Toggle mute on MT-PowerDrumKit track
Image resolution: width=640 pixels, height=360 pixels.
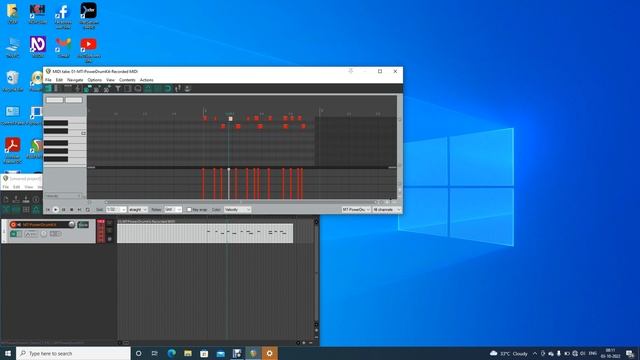tap(109, 222)
